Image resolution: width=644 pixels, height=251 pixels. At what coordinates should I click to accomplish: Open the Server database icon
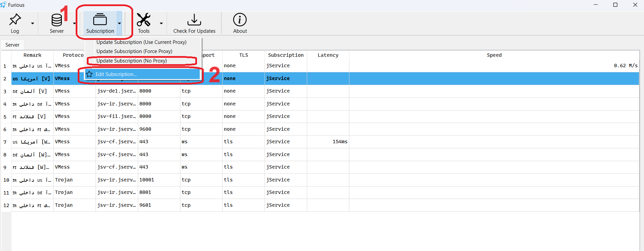pos(56,20)
